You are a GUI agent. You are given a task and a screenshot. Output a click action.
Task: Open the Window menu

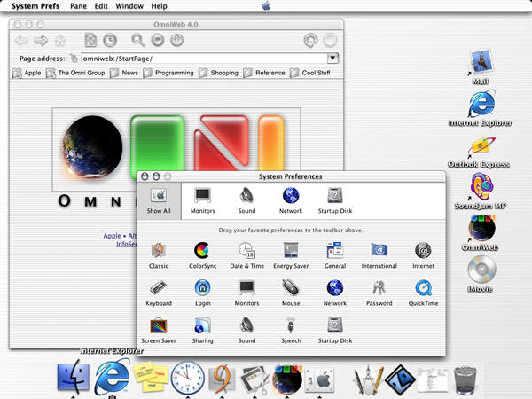pos(129,6)
